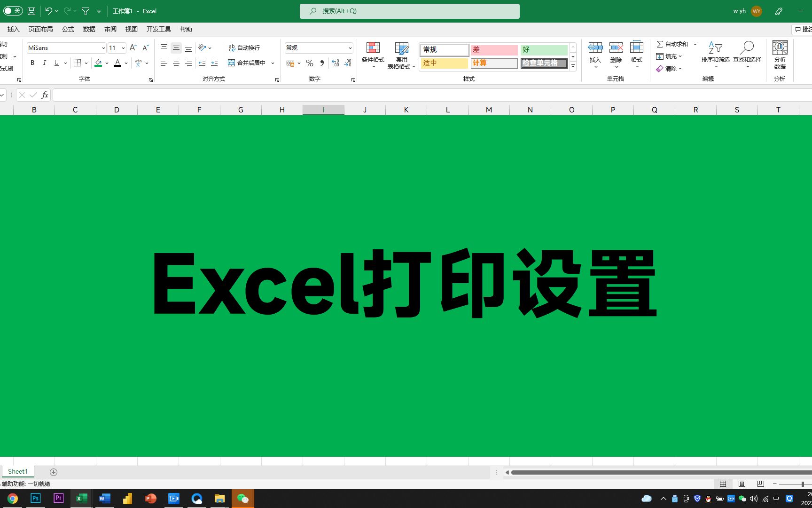The width and height of the screenshot is (812, 508).
Task: Expand the fill color dropdown arrow
Action: pyautogui.click(x=107, y=63)
